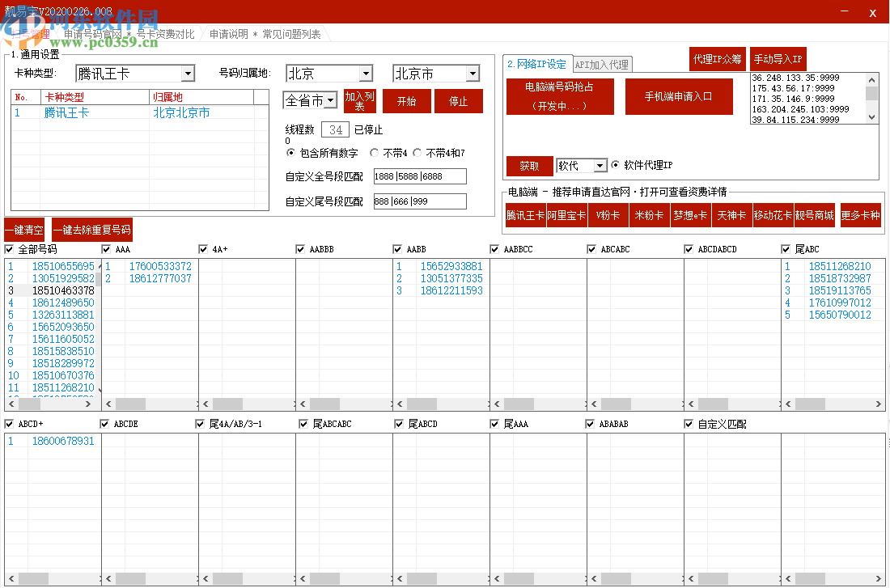Open the 卡种类型 dropdown

[188, 74]
